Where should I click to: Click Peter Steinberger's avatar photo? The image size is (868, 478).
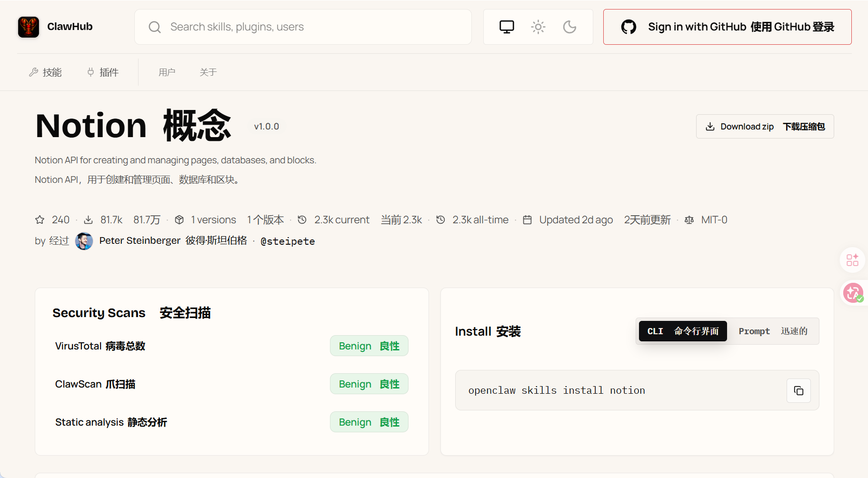coord(84,241)
